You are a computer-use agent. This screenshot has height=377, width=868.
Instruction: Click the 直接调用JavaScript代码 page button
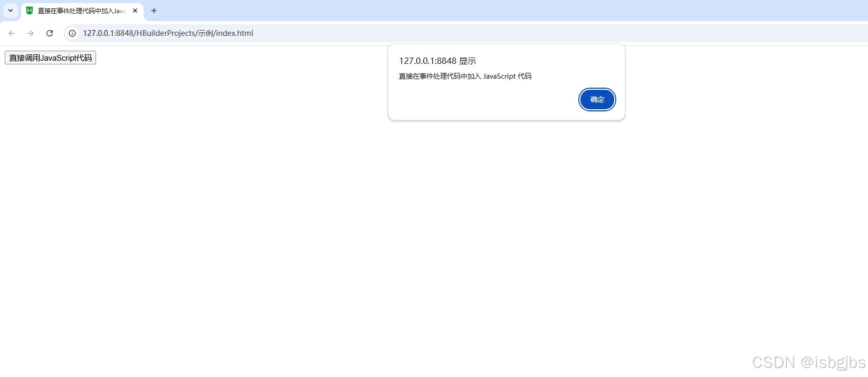(x=50, y=58)
